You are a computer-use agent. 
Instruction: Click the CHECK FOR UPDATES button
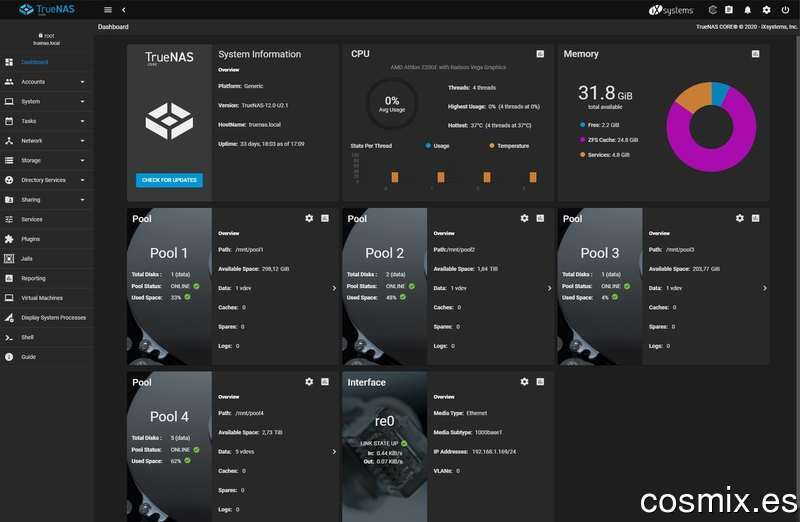pyautogui.click(x=169, y=180)
